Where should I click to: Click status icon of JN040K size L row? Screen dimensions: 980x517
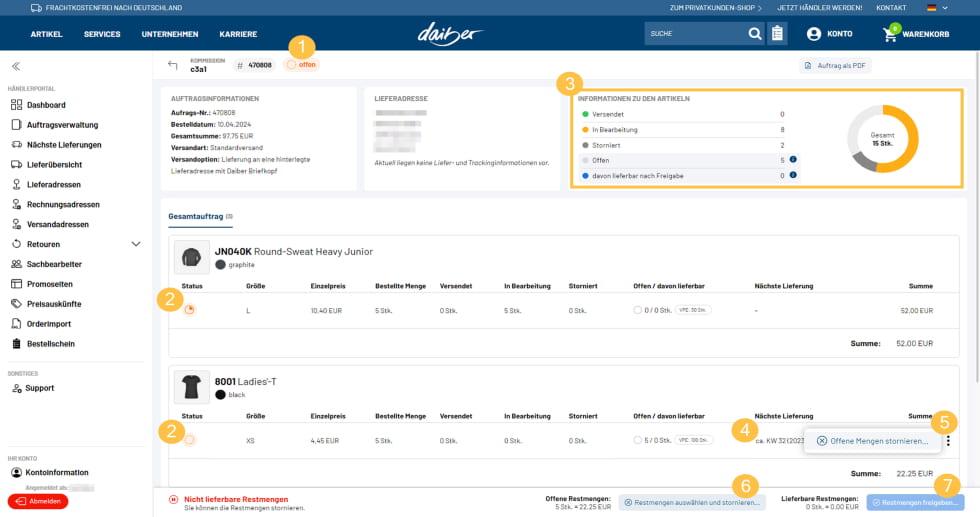189,310
